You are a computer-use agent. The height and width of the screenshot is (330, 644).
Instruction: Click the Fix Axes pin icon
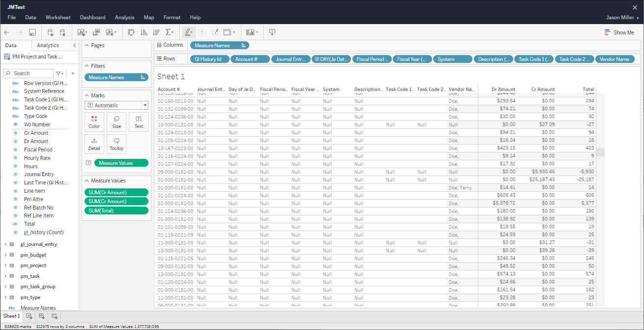pos(215,32)
